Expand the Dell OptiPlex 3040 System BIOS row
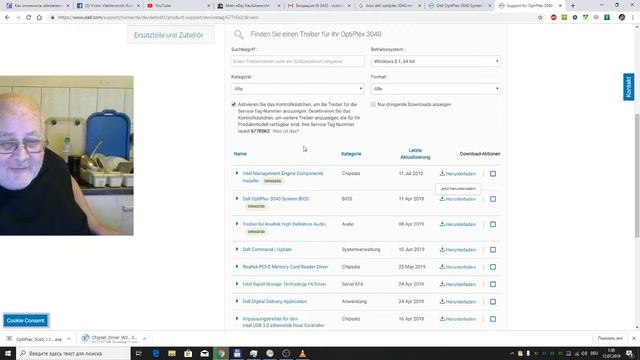Viewport: 640px width, 360px height. point(237,199)
